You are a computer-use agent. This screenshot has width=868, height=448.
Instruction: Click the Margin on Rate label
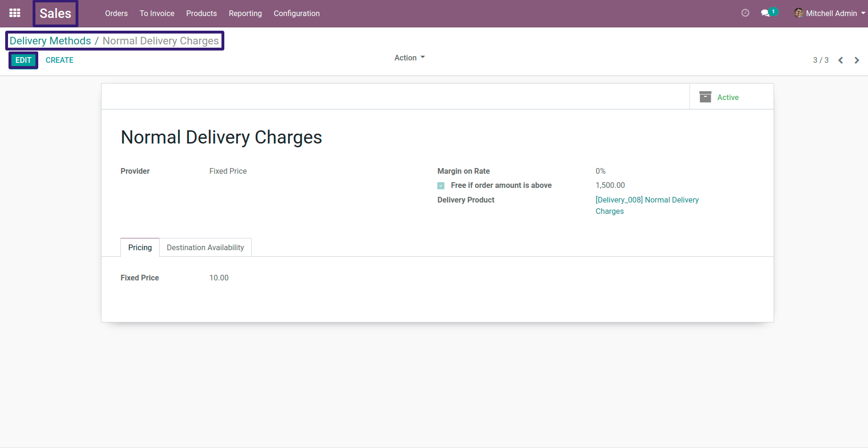tap(463, 171)
